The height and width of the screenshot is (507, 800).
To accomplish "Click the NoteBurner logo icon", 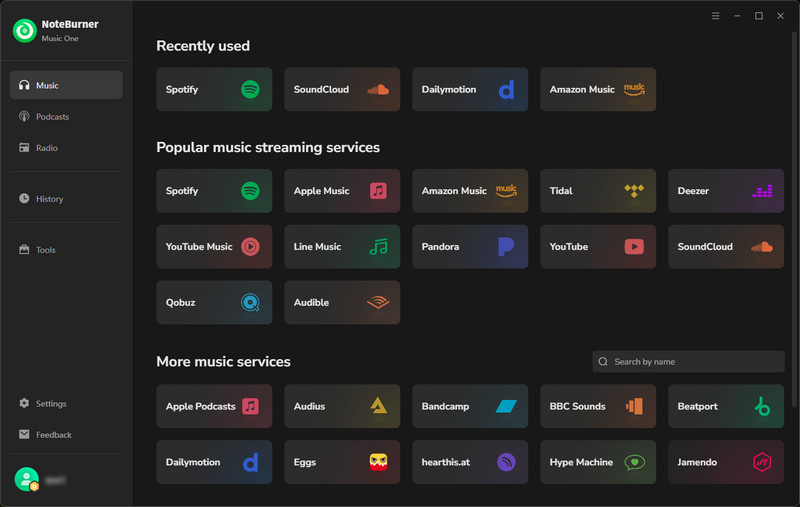I will 24,31.
